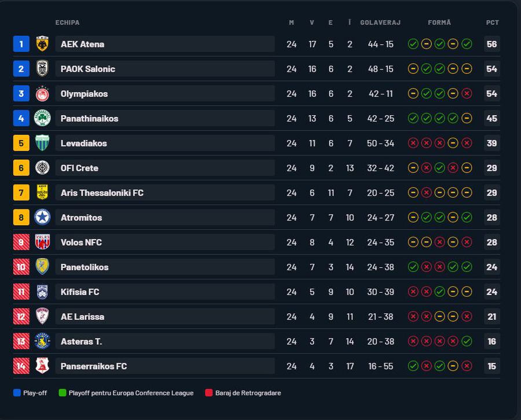The height and width of the screenshot is (420, 521).
Task: Click the PAOK Salonic team logo
Action: point(42,69)
